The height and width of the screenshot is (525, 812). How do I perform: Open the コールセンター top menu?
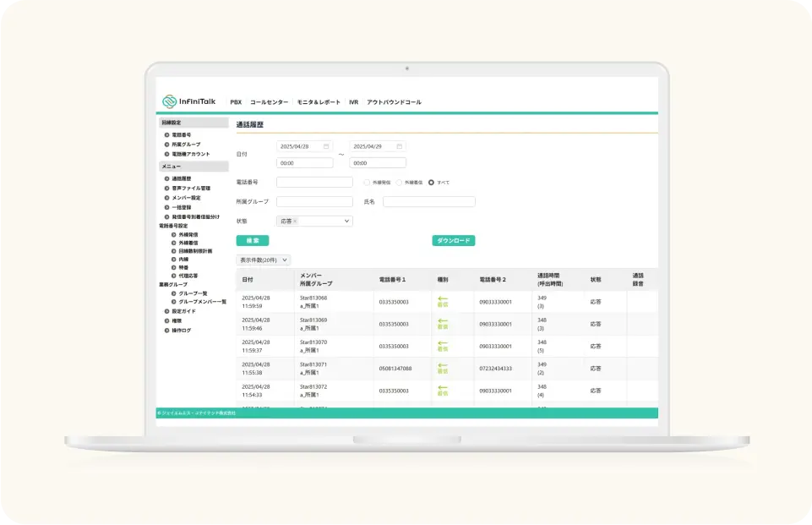click(269, 102)
